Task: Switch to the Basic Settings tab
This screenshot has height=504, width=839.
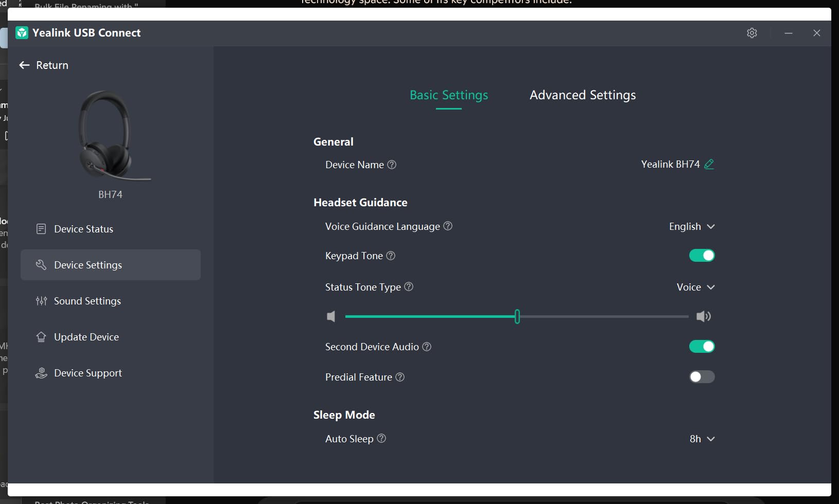Action: (x=449, y=95)
